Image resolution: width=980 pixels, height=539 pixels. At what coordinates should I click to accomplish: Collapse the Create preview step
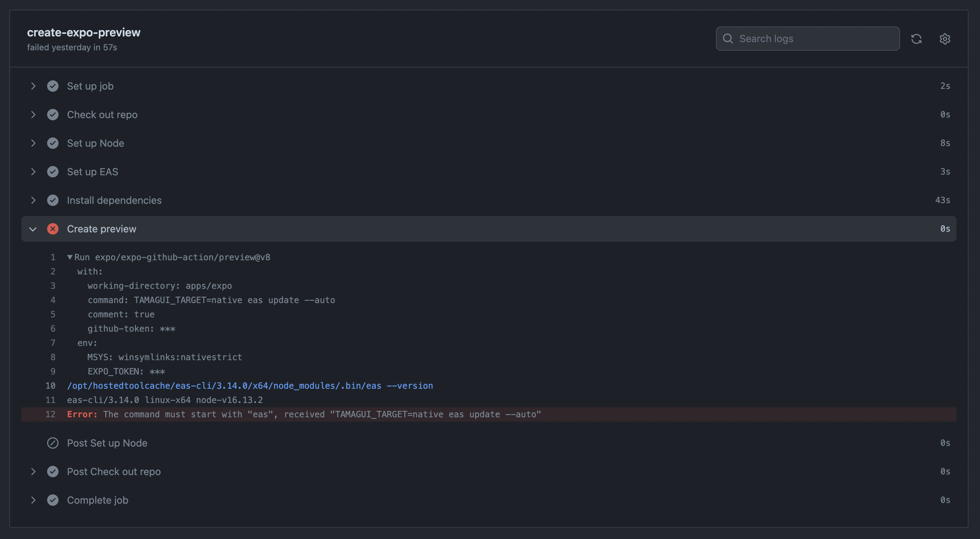point(33,228)
